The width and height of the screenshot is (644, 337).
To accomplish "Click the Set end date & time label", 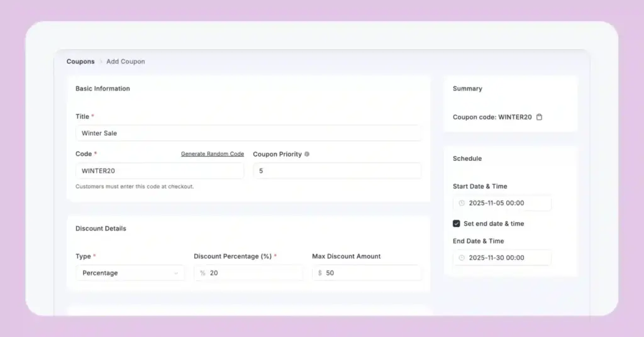I will point(494,224).
